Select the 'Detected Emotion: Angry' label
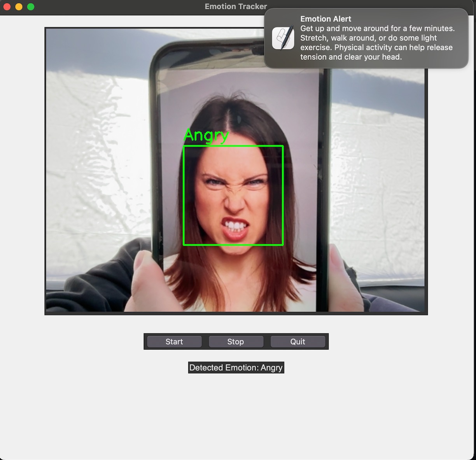Viewport: 476px width, 460px height. pos(236,368)
